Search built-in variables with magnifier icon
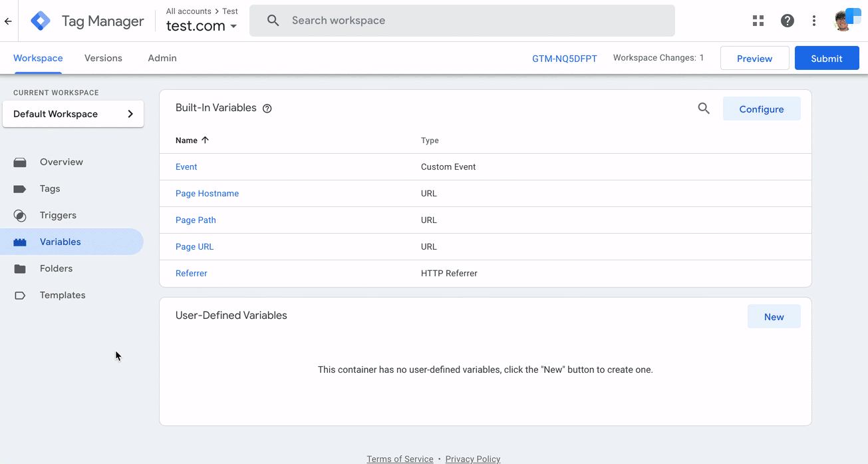The image size is (868, 464). pyautogui.click(x=704, y=109)
